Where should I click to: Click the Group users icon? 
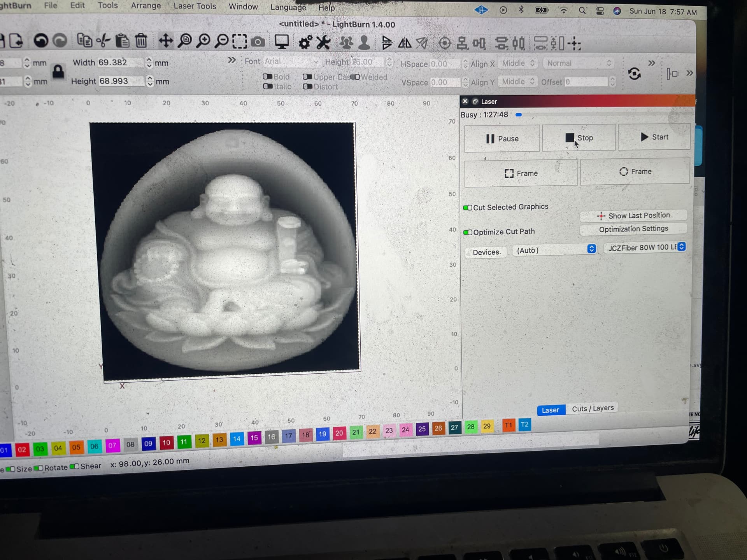pos(346,42)
